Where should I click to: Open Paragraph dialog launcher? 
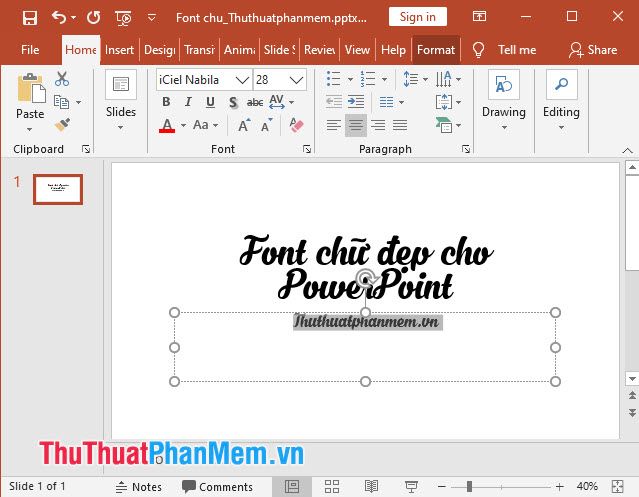[x=466, y=149]
